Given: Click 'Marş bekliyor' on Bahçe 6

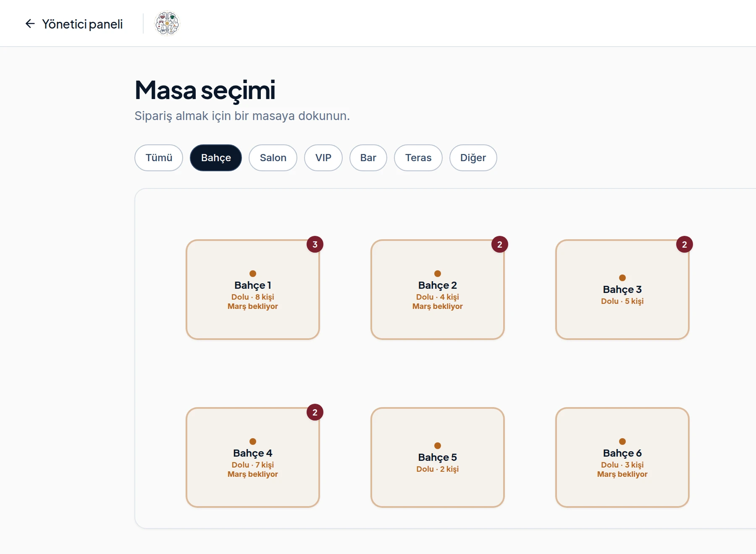Looking at the screenshot, I should coord(622,474).
